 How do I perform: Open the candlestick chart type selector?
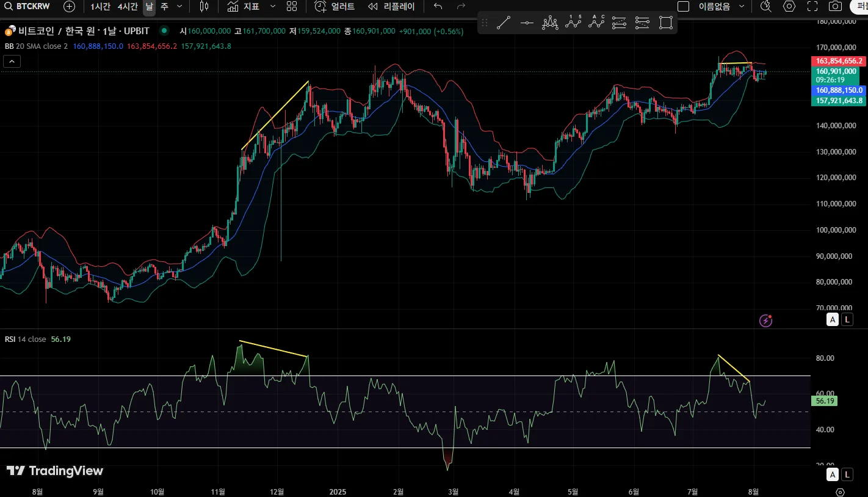204,7
